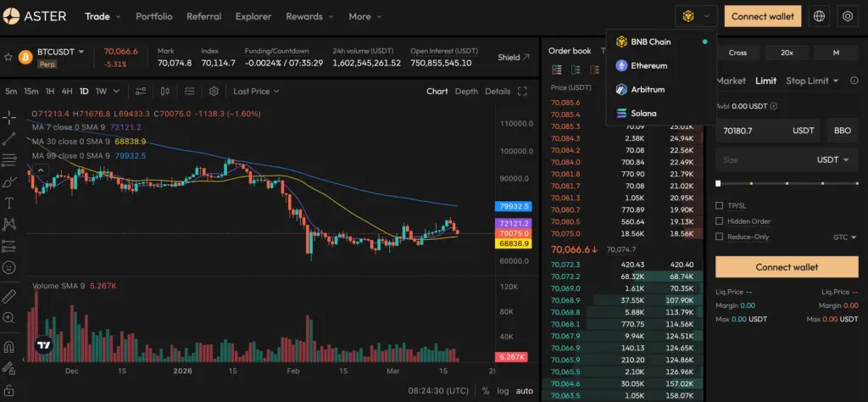Open chart settings gear icon
The image size is (868, 402).
pos(214,91)
